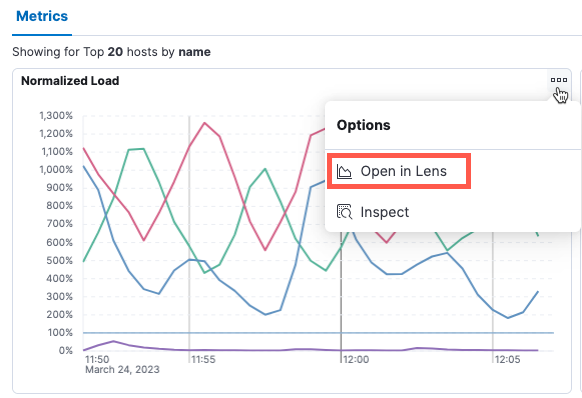This screenshot has width=582, height=398.
Task: Click the Inspect magnifier icon
Action: pos(344,212)
